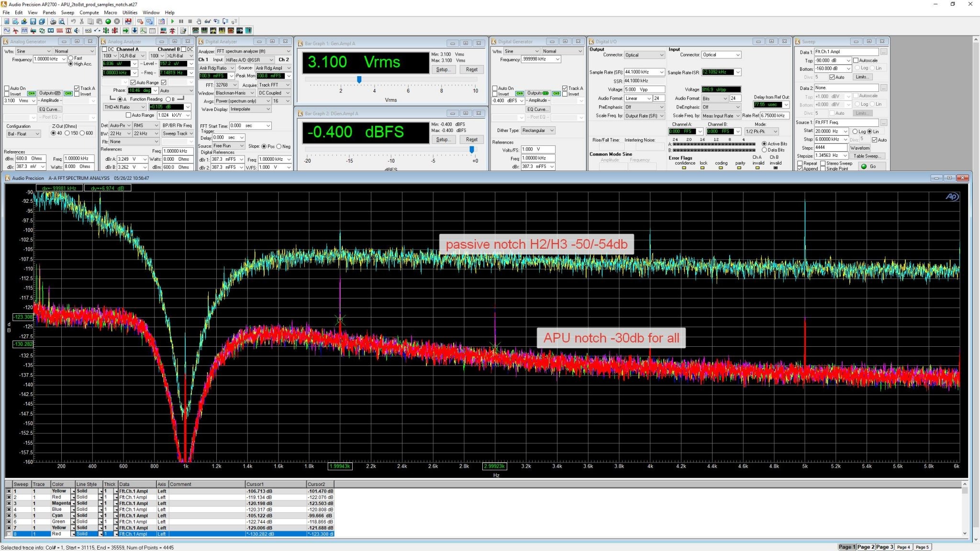Click the info status bits icon
The height and width of the screenshot is (551, 980).
coord(68,31)
